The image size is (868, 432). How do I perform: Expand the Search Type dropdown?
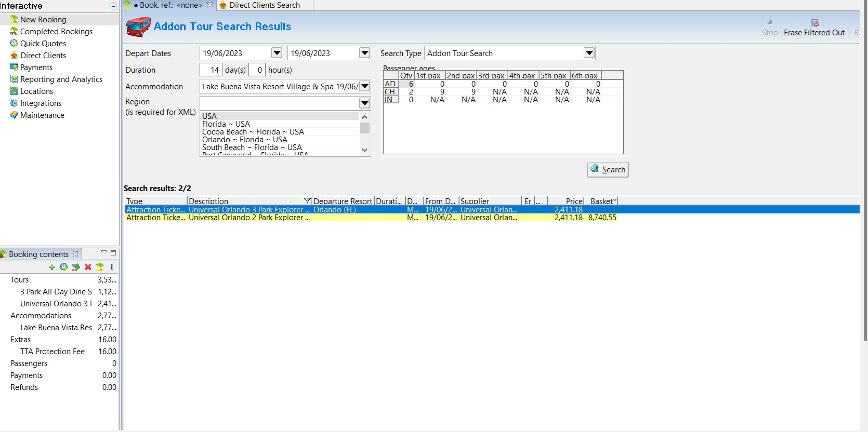pyautogui.click(x=589, y=53)
